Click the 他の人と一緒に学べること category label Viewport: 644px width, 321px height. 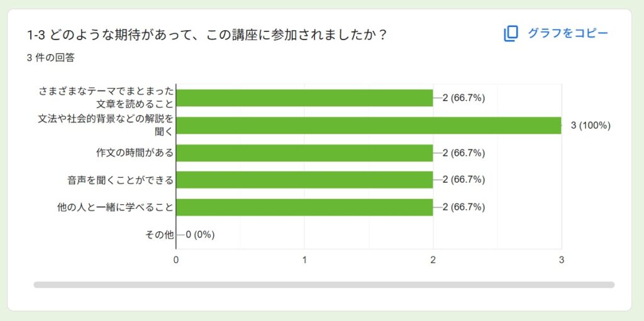115,207
